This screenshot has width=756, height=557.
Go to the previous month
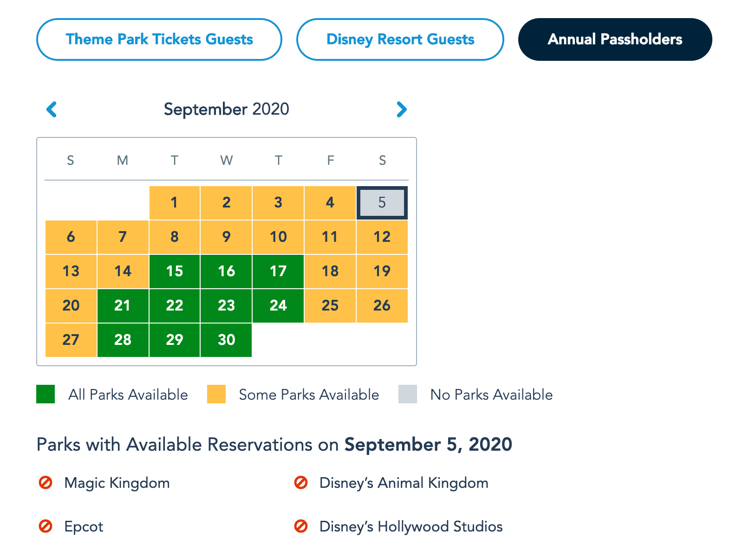coord(52,110)
